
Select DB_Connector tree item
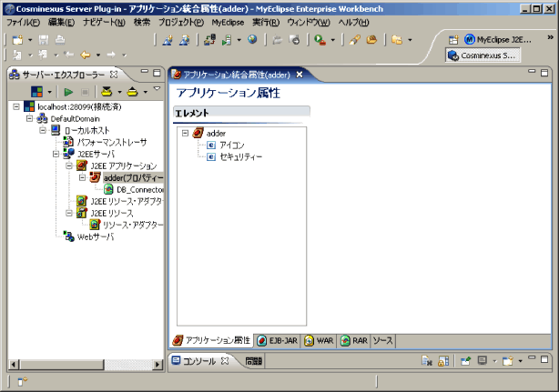coord(140,190)
